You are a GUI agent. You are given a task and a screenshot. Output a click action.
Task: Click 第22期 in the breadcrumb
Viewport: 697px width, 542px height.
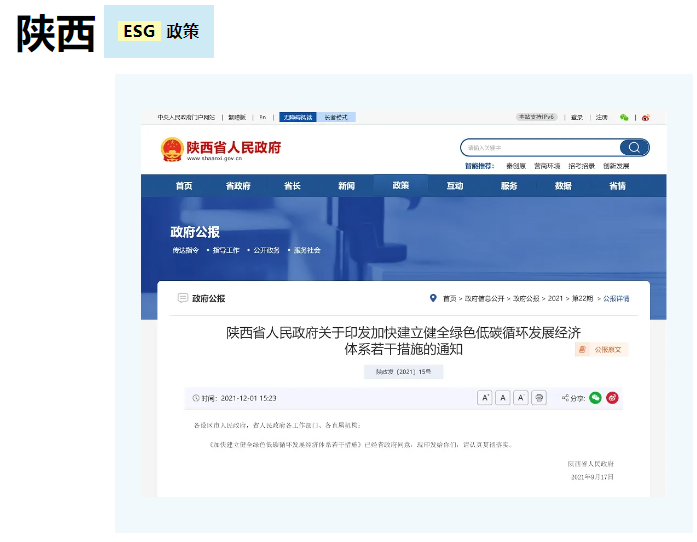(x=582, y=298)
